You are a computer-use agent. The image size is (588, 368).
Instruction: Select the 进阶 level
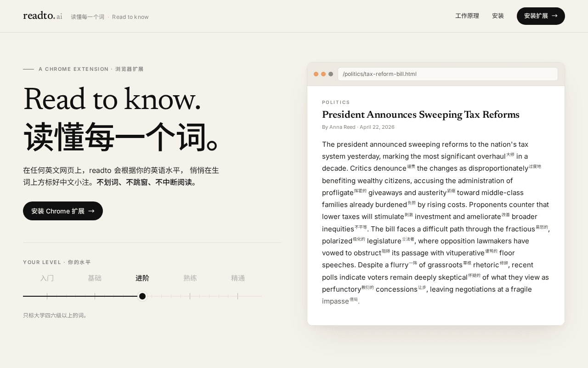tap(142, 278)
